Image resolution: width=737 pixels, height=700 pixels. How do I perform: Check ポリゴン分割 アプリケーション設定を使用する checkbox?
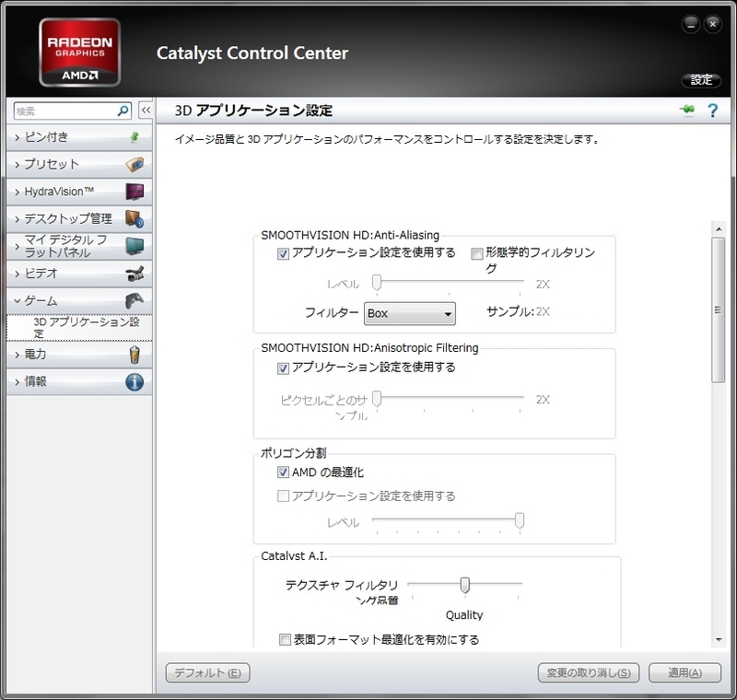tap(283, 496)
